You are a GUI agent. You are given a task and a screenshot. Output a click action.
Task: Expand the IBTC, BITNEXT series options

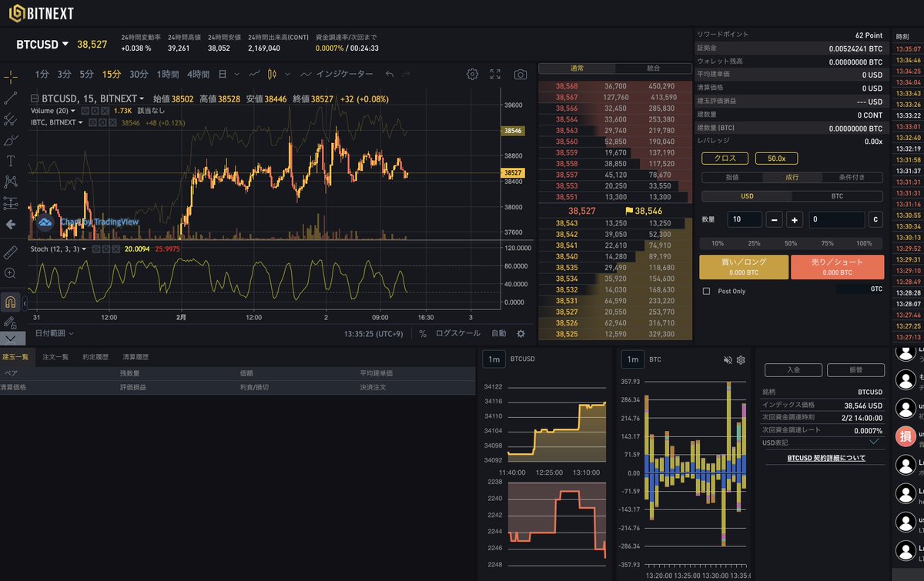click(80, 122)
